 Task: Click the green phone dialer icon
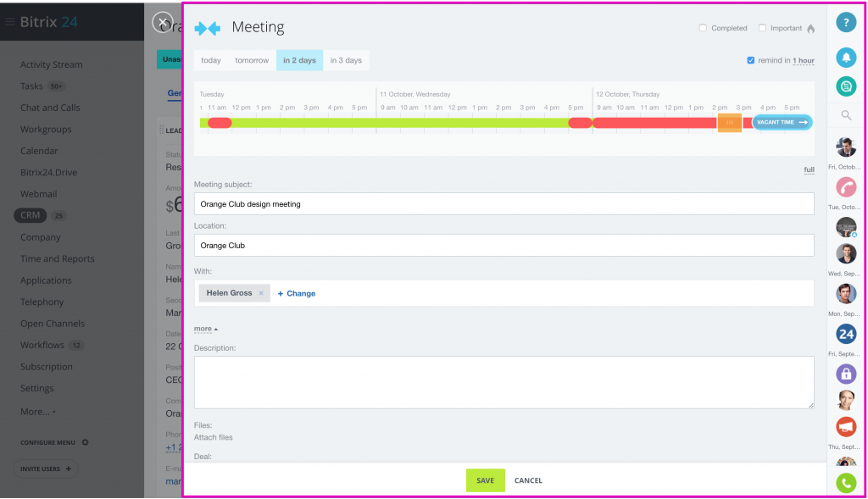click(845, 483)
